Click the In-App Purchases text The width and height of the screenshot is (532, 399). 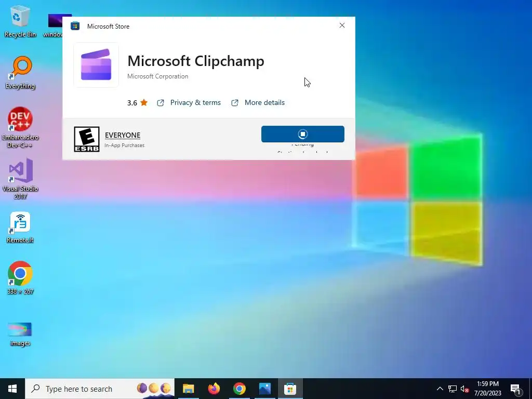(x=125, y=145)
